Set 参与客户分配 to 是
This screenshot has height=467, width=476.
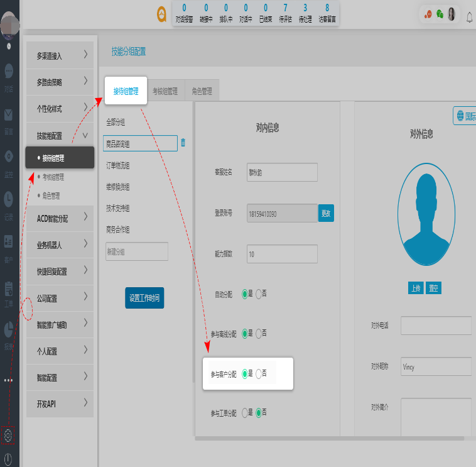245,374
